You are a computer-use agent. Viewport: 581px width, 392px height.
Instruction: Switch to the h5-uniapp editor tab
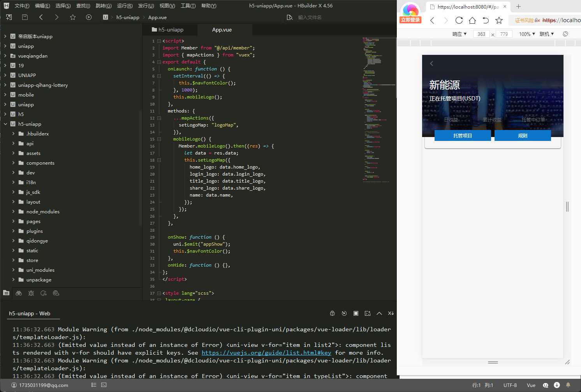coord(170,30)
